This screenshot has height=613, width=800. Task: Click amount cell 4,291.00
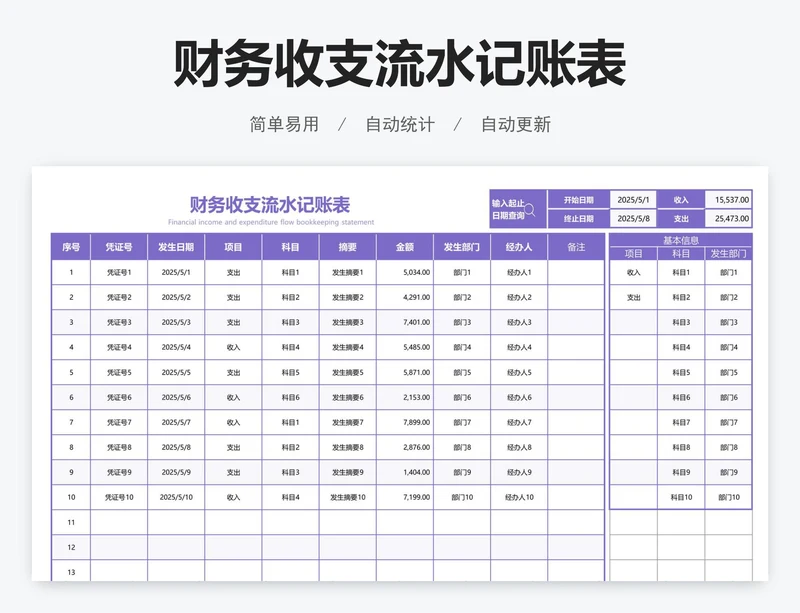pos(405,297)
